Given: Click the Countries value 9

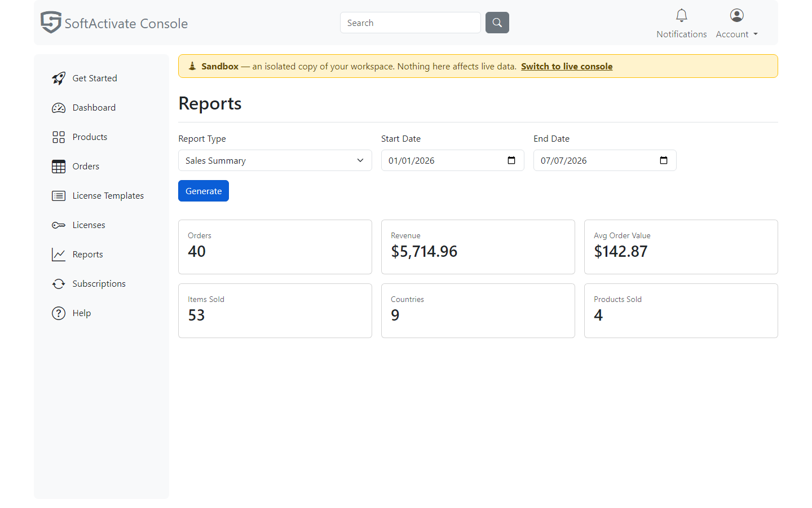Looking at the screenshot, I should coord(395,315).
